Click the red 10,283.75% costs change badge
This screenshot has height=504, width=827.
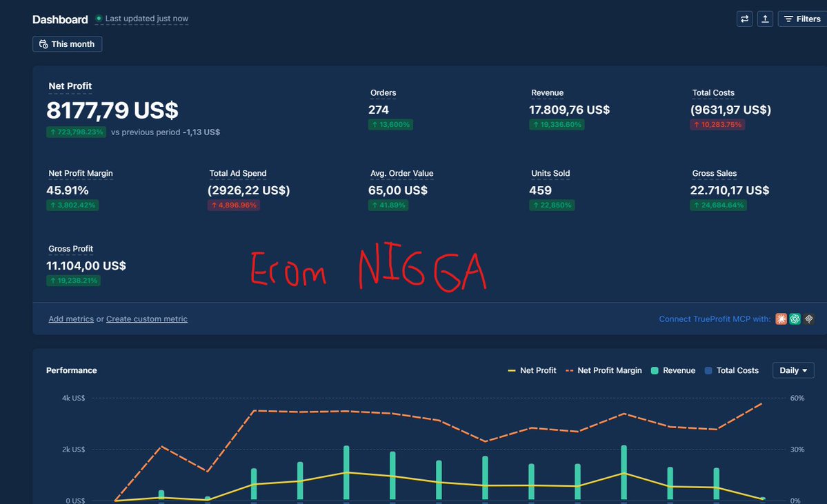click(717, 125)
